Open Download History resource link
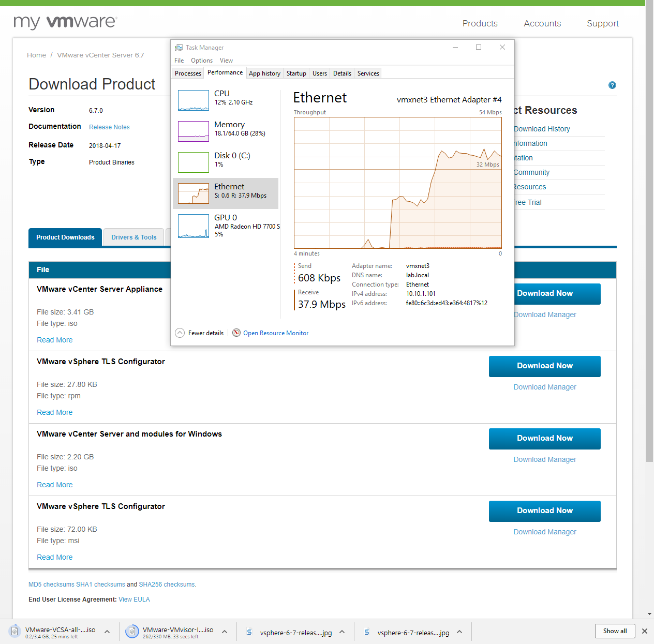The height and width of the screenshot is (644, 654). pyautogui.click(x=542, y=129)
